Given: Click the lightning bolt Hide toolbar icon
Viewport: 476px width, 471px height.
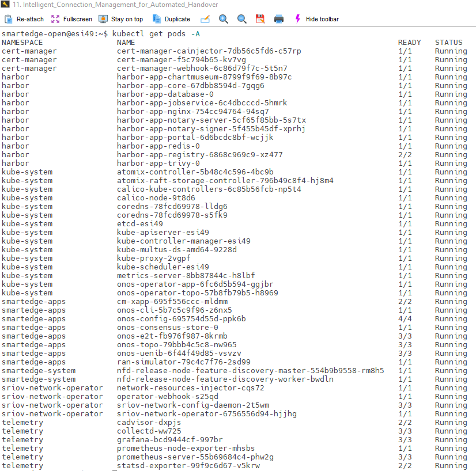Looking at the screenshot, I should pyautogui.click(x=298, y=19).
